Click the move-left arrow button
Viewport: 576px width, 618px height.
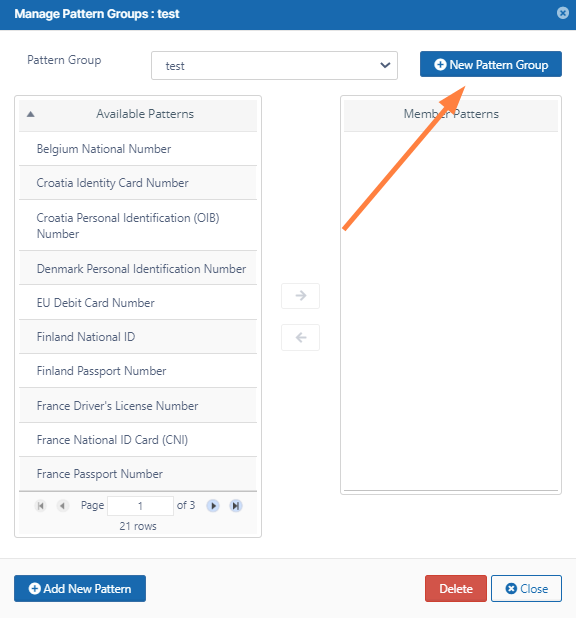pos(300,337)
